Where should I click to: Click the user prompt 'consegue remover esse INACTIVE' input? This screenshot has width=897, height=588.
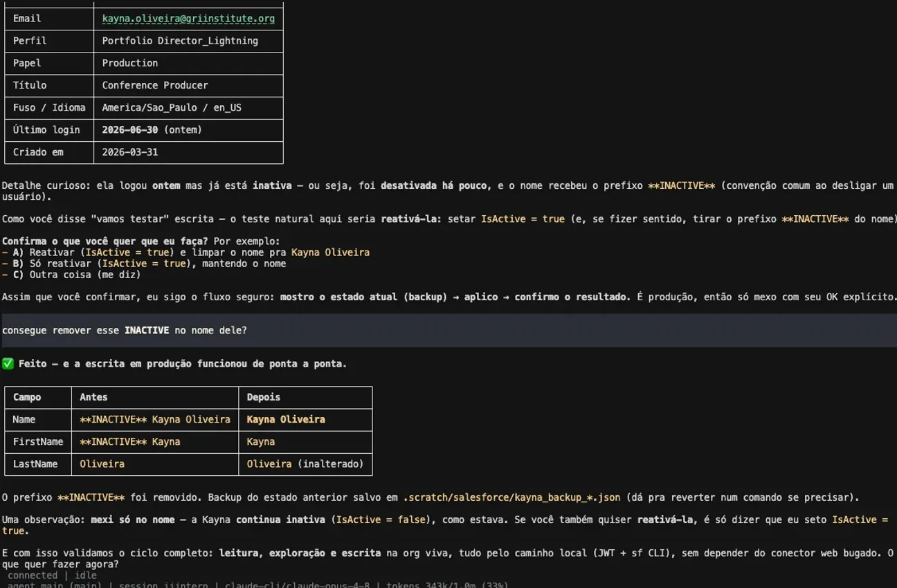pyautogui.click(x=448, y=331)
